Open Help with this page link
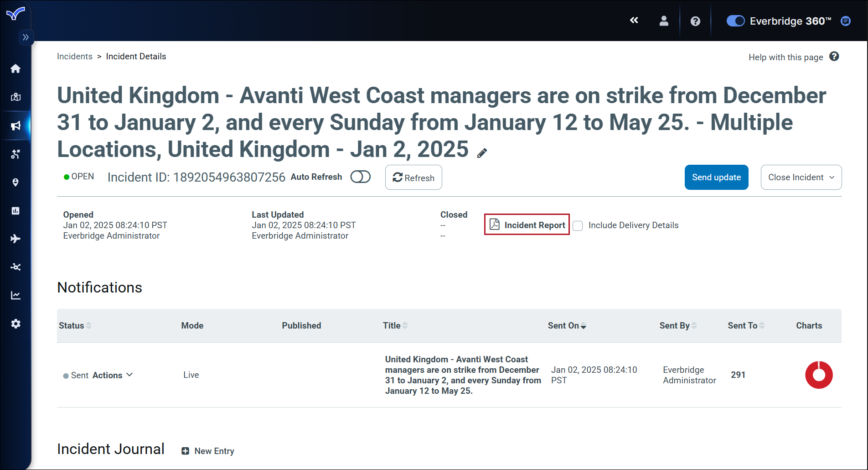Image resolution: width=868 pixels, height=470 pixels. pos(785,57)
